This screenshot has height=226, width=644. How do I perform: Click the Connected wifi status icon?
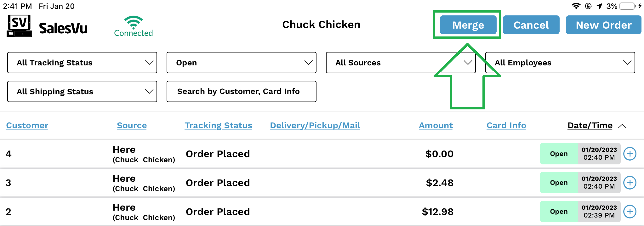point(134,23)
